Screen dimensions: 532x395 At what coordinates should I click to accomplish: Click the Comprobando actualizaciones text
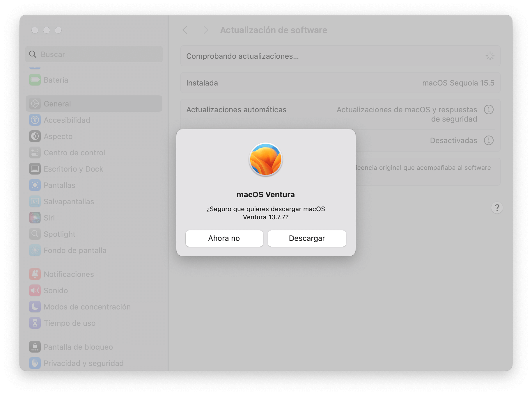[242, 56]
